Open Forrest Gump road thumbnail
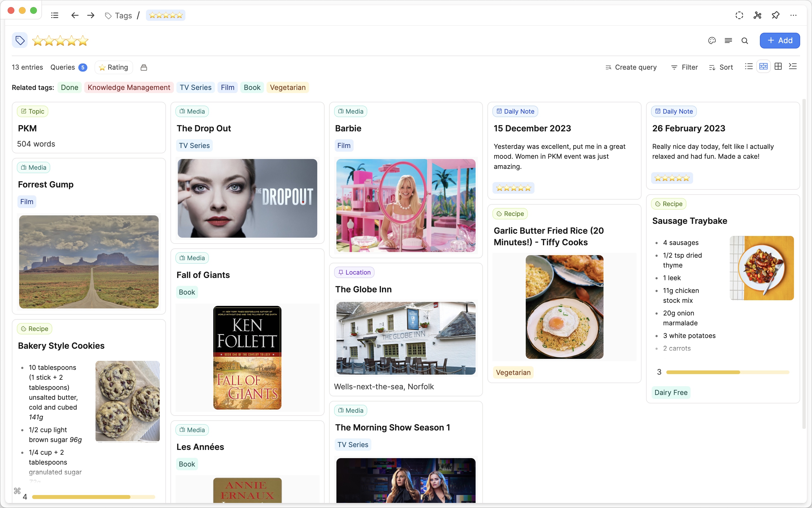This screenshot has height=508, width=812. [89, 262]
